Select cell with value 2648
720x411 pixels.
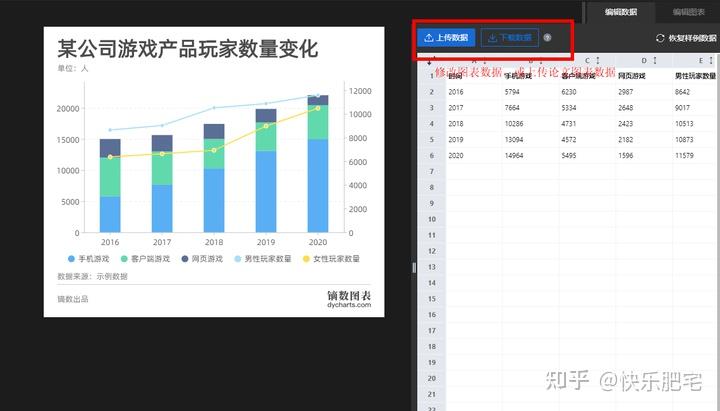pyautogui.click(x=644, y=108)
